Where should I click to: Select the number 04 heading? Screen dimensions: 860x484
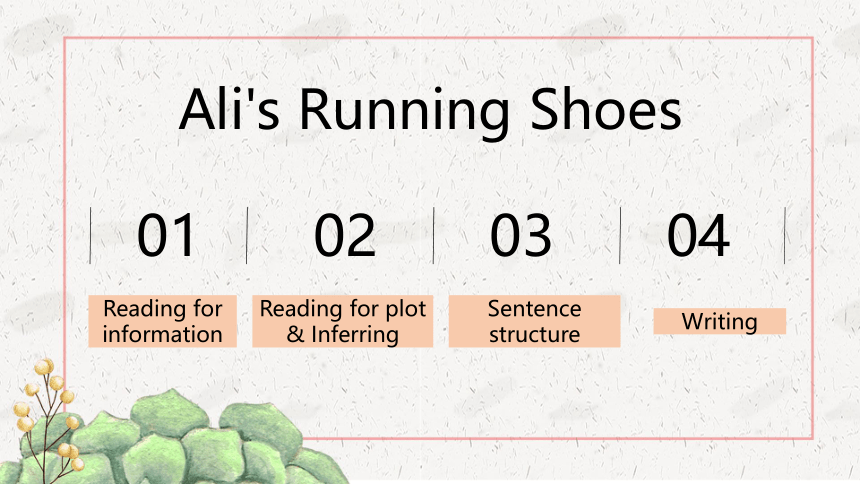(698, 235)
